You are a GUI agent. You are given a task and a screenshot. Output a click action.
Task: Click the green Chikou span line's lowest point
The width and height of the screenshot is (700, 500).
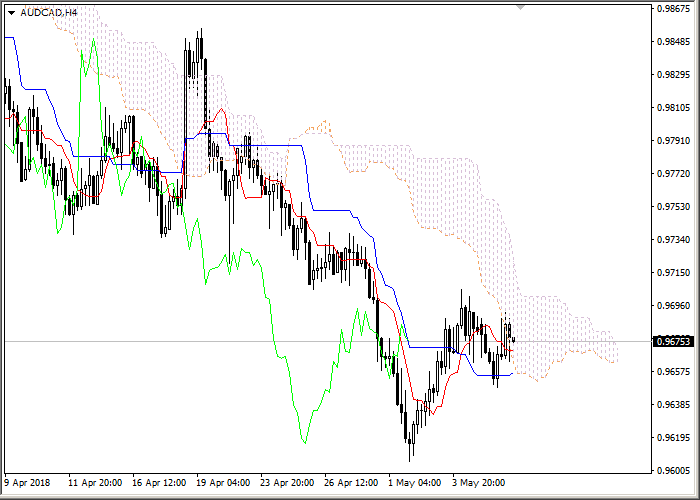pyautogui.click(x=304, y=442)
